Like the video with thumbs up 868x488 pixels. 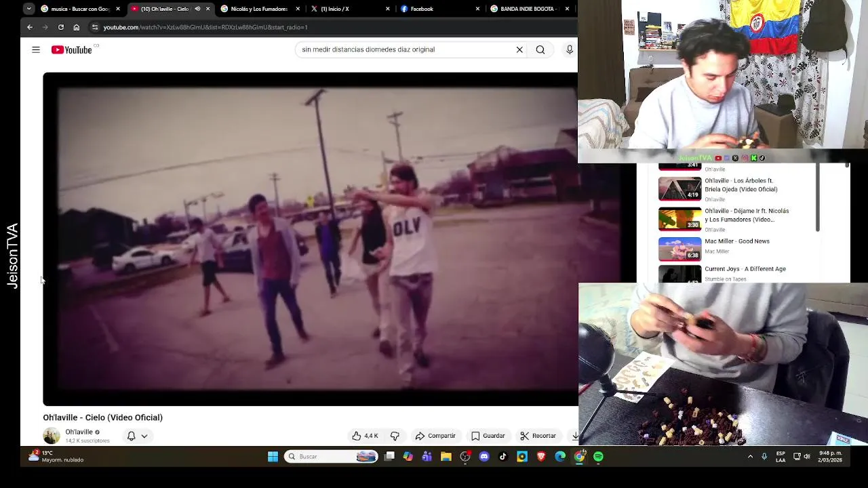pos(365,436)
